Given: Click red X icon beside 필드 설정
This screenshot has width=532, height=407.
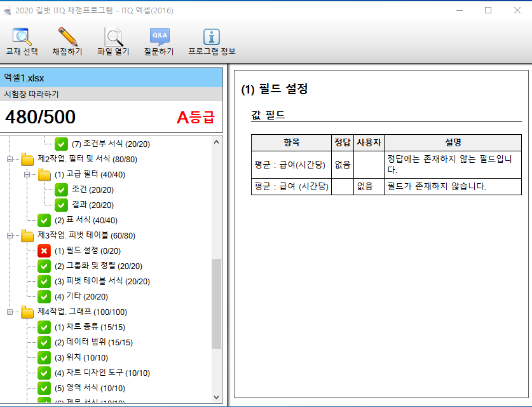Looking at the screenshot, I should (44, 251).
